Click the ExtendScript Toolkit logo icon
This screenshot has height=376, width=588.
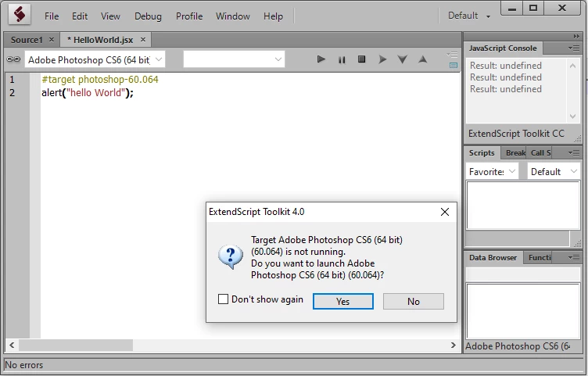20,16
